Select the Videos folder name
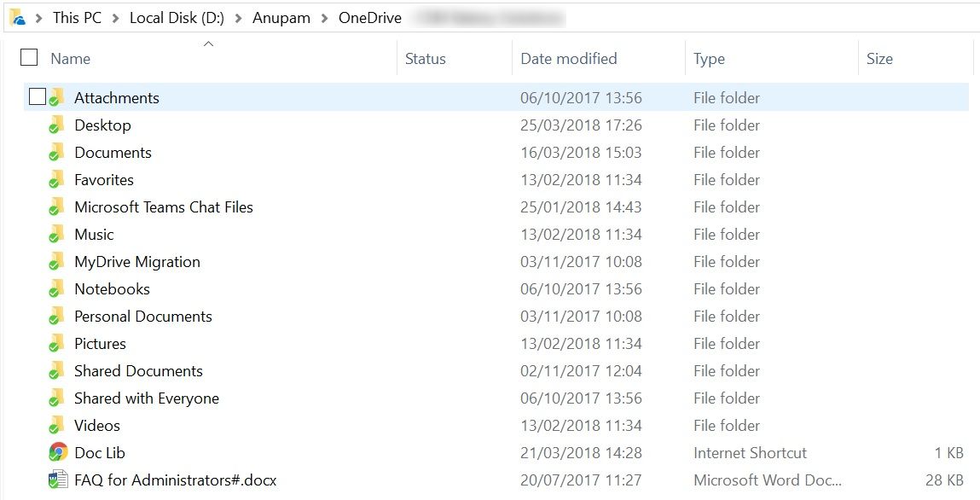 coord(97,426)
